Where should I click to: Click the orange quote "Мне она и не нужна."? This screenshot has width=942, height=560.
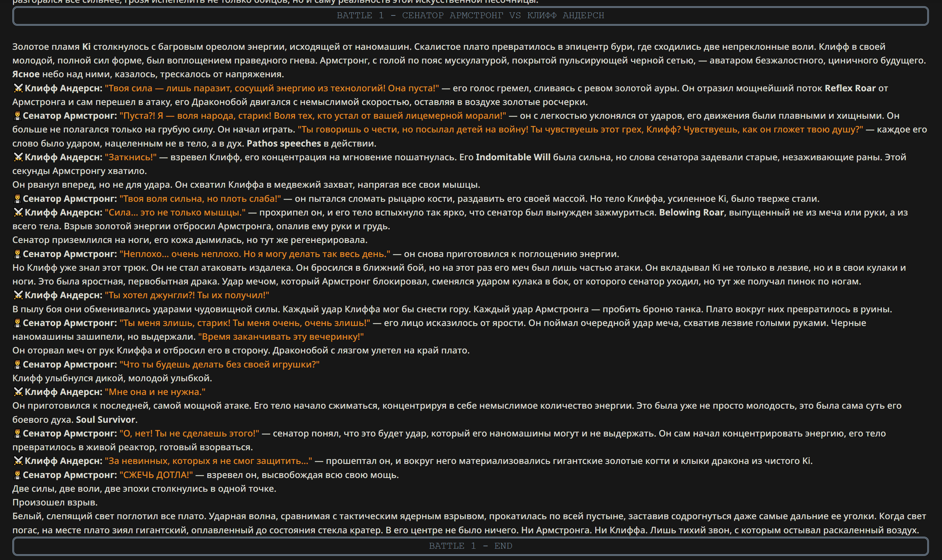pyautogui.click(x=155, y=392)
